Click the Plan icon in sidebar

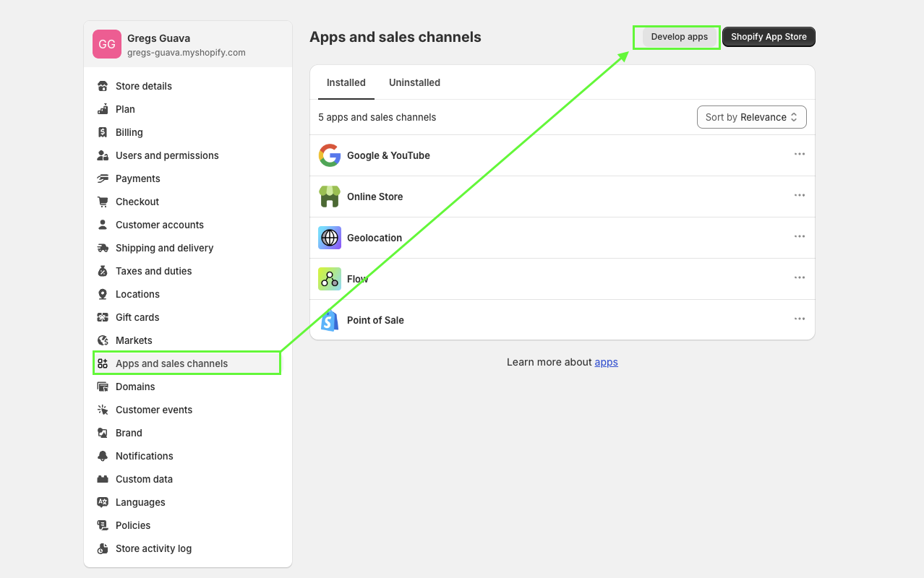click(103, 109)
